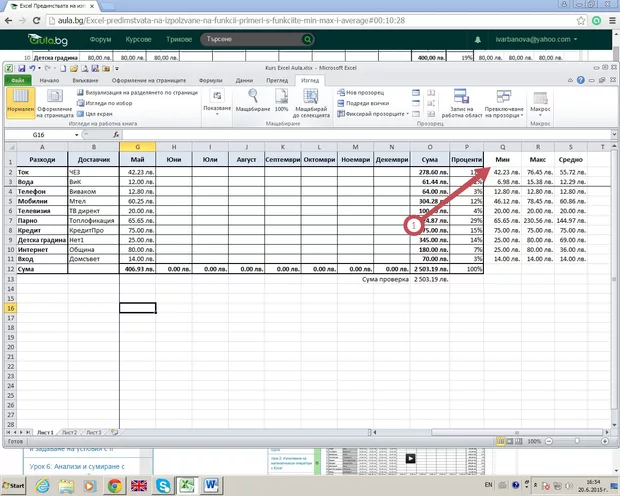Set zoom with the 100% icon
The width and height of the screenshot is (620, 496).
[x=281, y=100]
